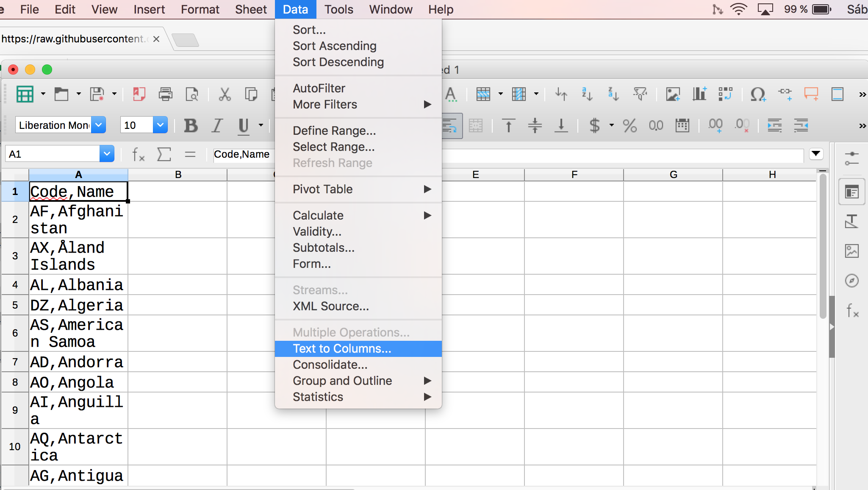Click the Insert Image toolbar icon
This screenshot has width=868, height=490.
[x=673, y=94]
